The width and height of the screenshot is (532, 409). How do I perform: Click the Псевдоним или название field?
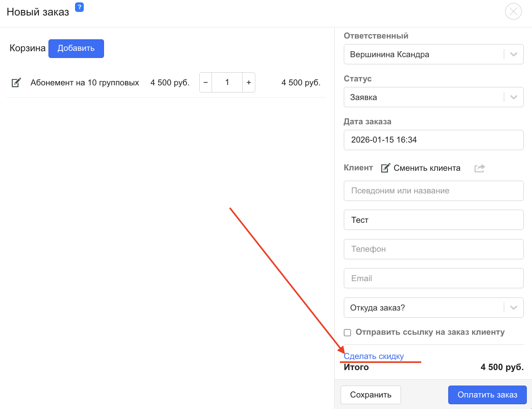coord(433,191)
